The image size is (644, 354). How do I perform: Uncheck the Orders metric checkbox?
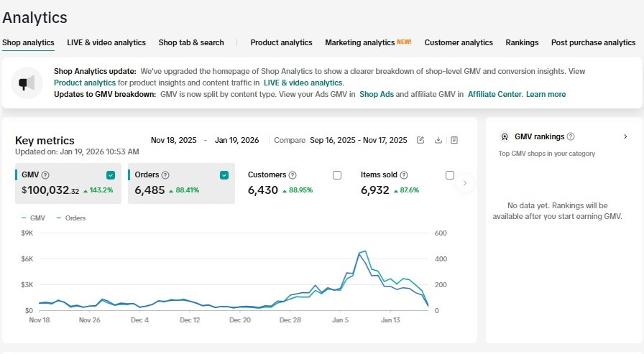click(x=224, y=175)
